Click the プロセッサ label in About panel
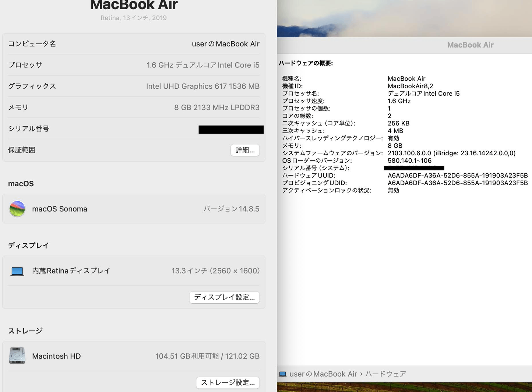Viewport: 532px width, 392px height. point(25,65)
